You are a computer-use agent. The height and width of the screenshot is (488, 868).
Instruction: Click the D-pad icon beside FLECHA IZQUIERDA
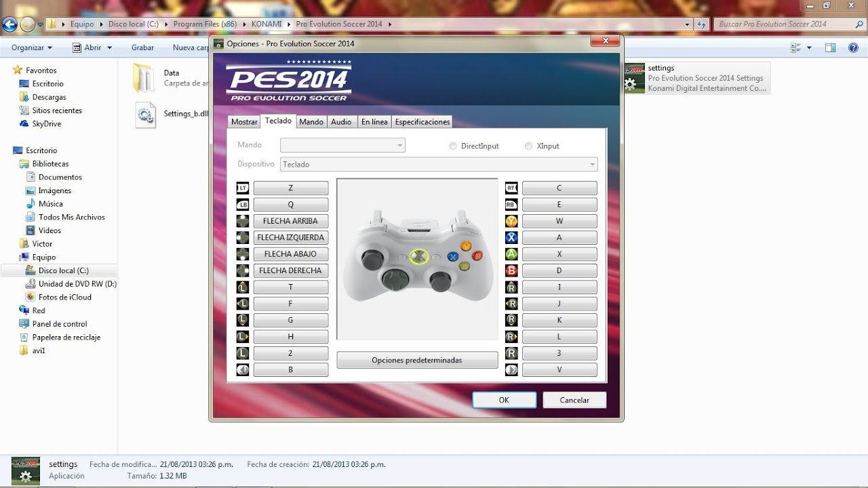click(x=243, y=237)
